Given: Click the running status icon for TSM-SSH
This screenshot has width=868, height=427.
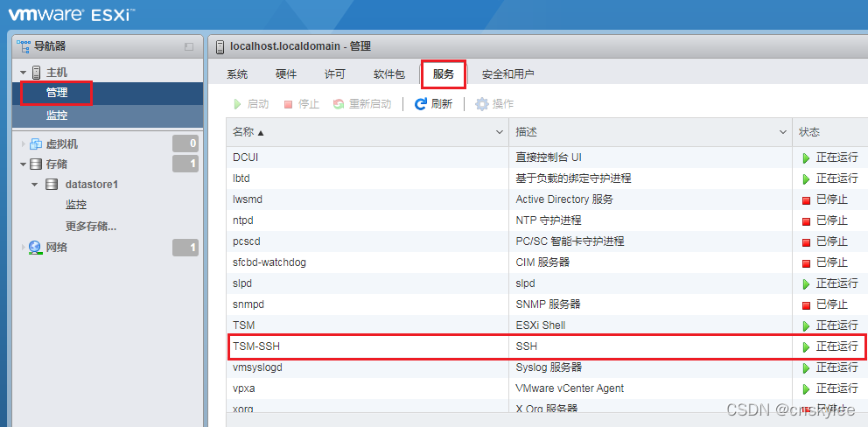Looking at the screenshot, I should 806,346.
